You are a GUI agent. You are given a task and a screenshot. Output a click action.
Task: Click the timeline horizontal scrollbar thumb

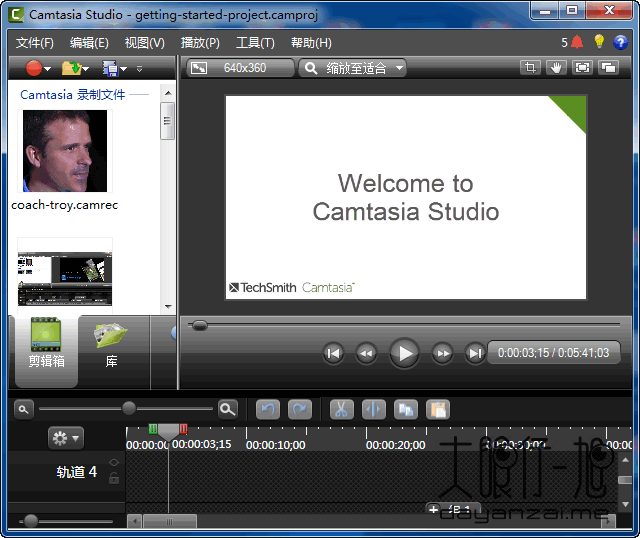click(x=170, y=521)
